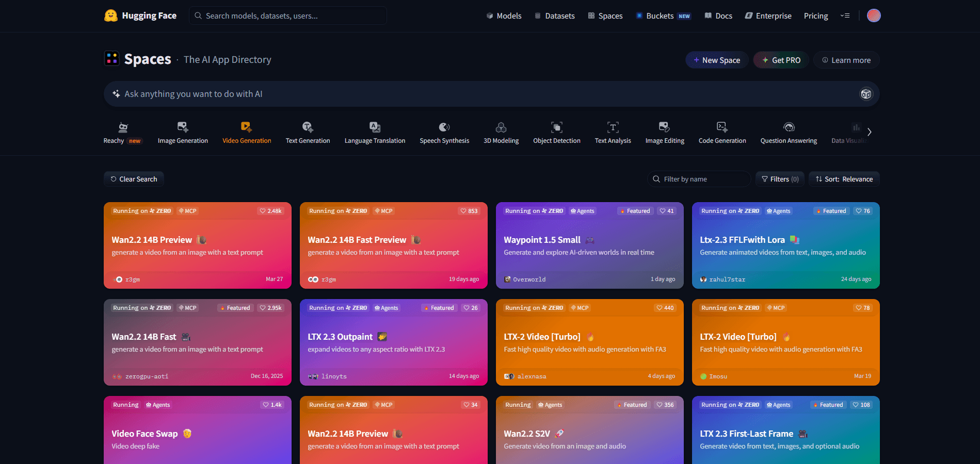
Task: Open the LTX 2.3 Outpaint space card
Action: 393,342
